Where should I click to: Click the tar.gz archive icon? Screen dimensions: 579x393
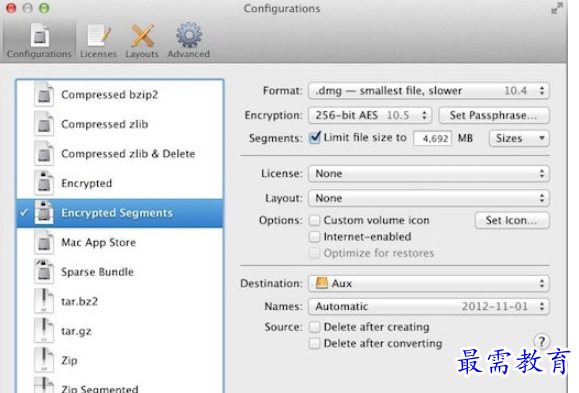click(44, 331)
